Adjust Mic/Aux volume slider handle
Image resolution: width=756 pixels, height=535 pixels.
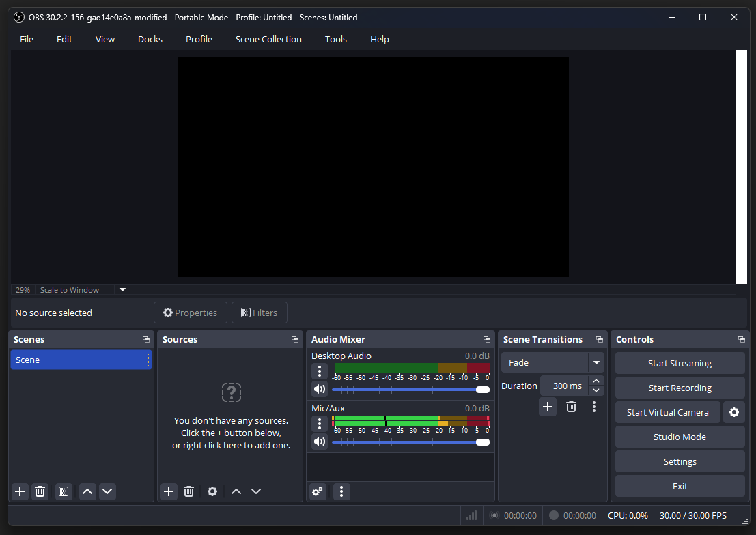[x=483, y=442]
